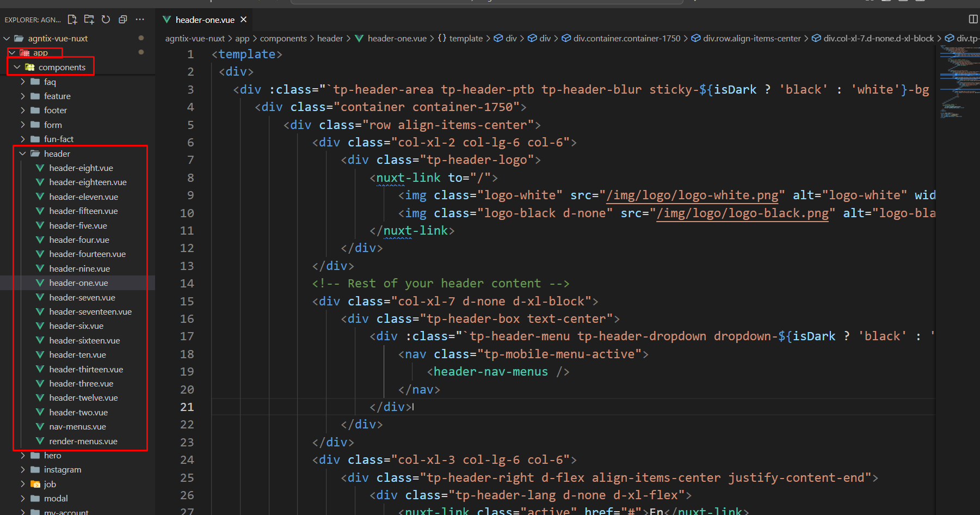Image resolution: width=980 pixels, height=515 pixels.
Task: Collapse all folders in Explorer
Action: point(123,20)
